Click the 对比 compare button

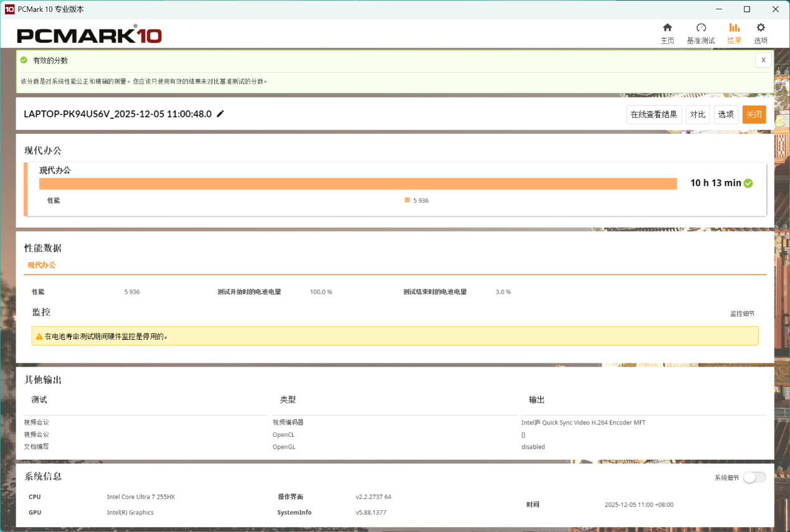698,114
